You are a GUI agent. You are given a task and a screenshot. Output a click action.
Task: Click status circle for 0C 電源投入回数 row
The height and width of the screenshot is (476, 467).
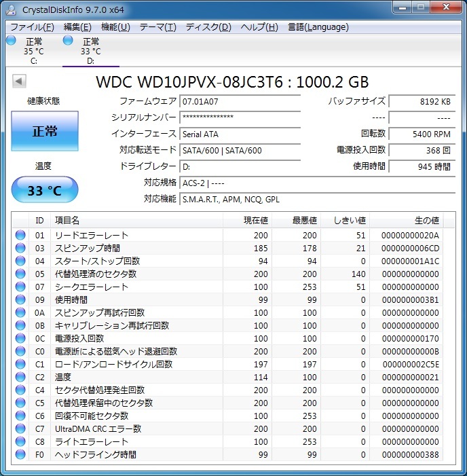(x=20, y=338)
